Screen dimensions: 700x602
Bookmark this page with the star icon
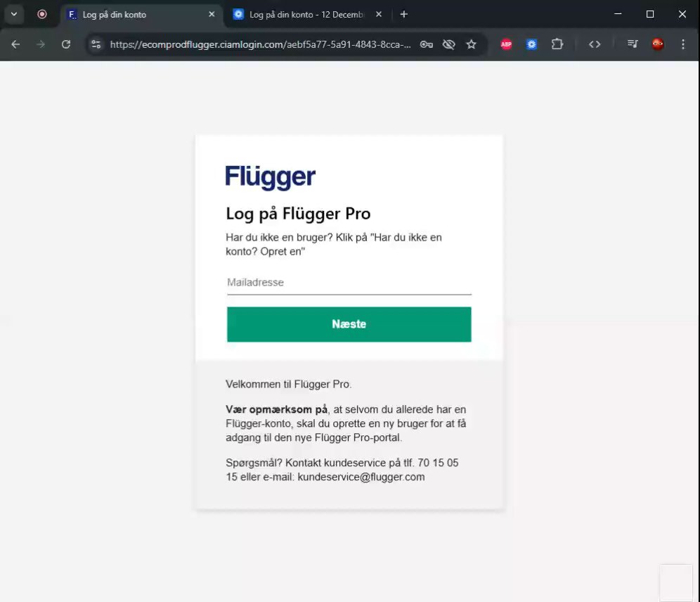[471, 44]
